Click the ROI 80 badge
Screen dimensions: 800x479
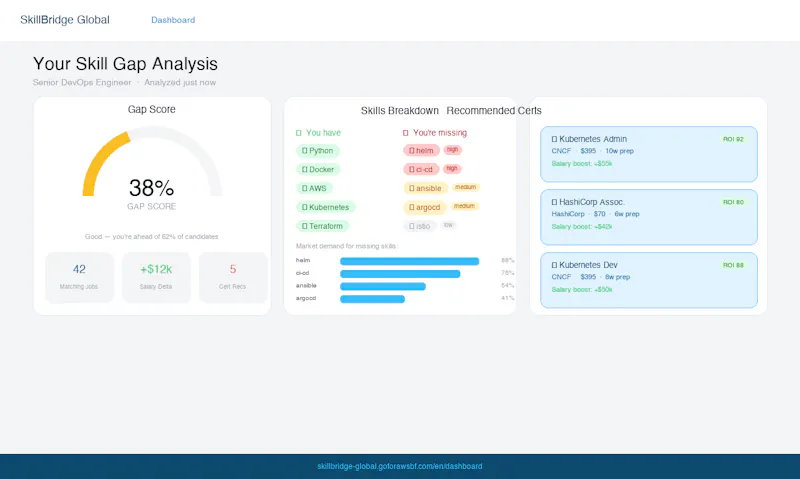[733, 203]
